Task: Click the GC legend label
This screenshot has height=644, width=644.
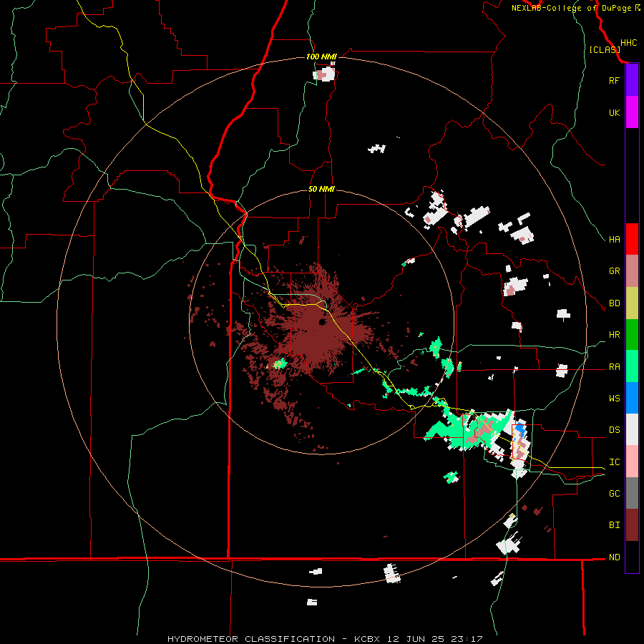Action: click(x=615, y=494)
